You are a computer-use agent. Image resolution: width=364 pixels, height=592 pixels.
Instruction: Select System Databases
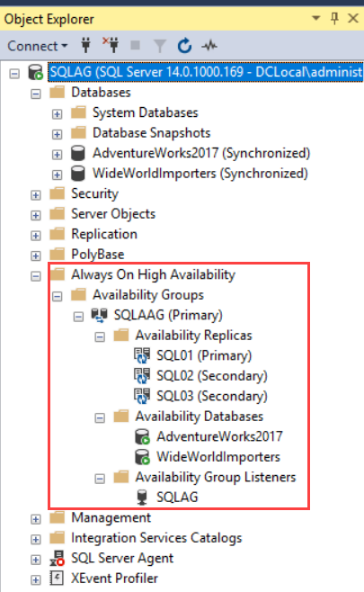[146, 112]
